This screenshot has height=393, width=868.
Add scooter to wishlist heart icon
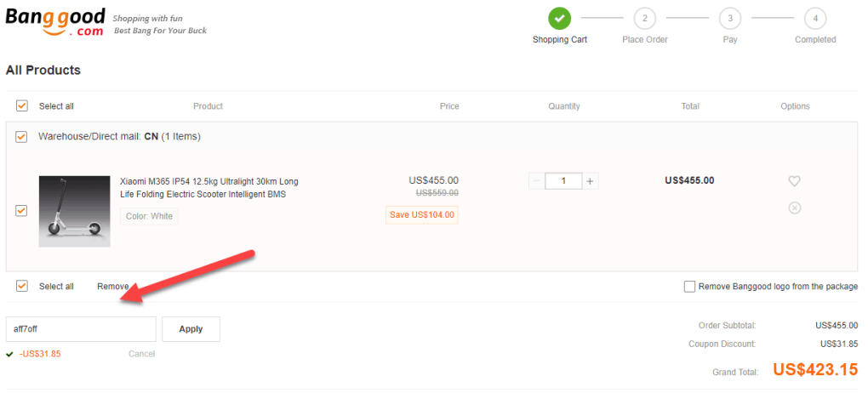(x=794, y=181)
